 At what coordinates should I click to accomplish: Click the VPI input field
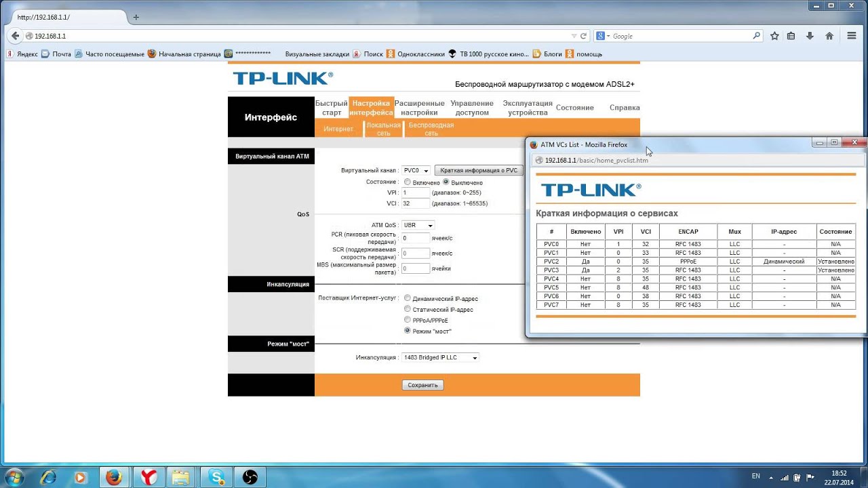(x=416, y=192)
